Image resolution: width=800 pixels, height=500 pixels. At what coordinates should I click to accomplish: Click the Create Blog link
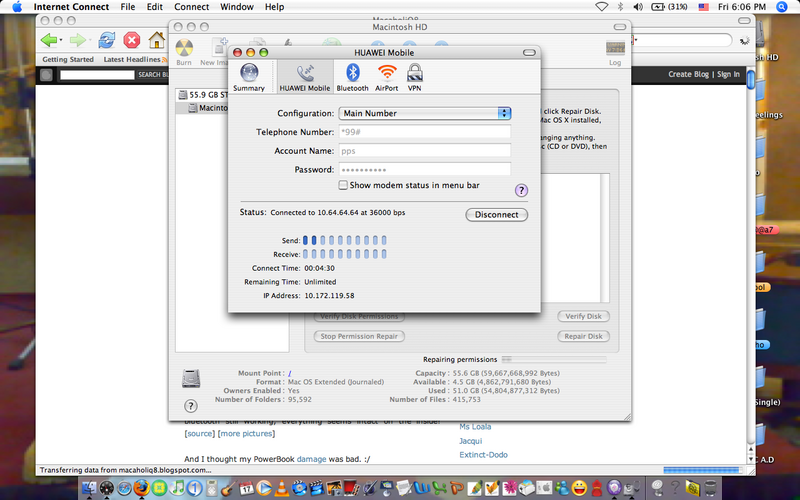click(688, 74)
